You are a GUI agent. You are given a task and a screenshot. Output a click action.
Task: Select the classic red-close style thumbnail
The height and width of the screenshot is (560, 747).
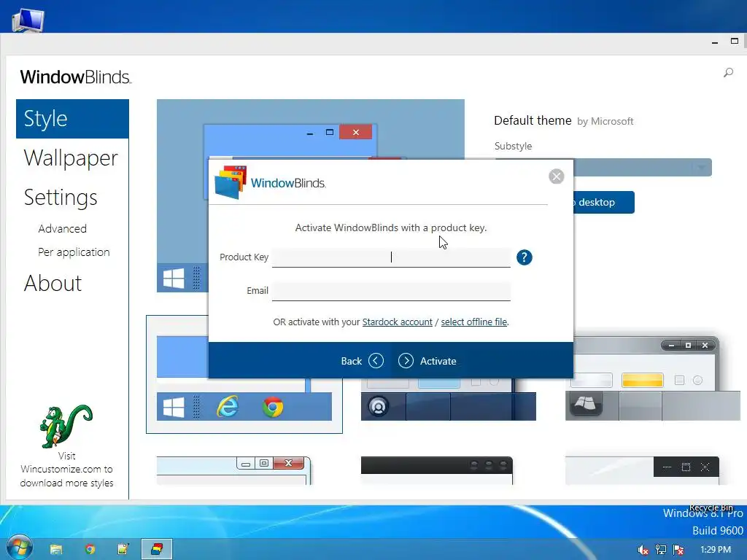233,470
